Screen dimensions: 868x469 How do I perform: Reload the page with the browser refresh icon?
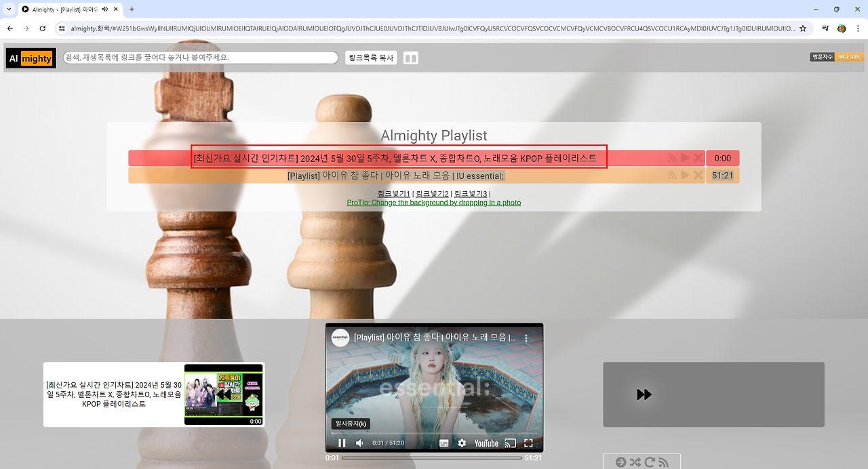[x=42, y=28]
